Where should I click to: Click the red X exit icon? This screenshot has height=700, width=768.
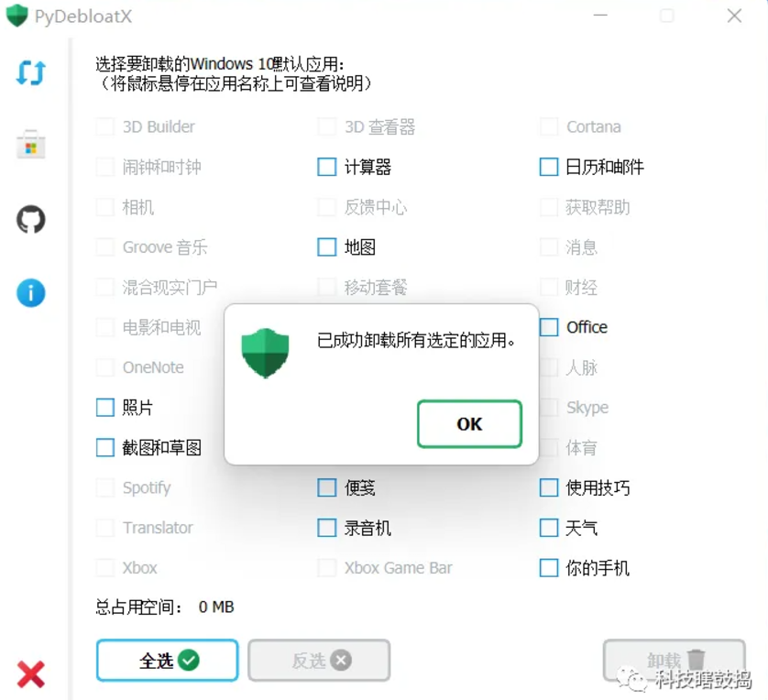pyautogui.click(x=31, y=674)
